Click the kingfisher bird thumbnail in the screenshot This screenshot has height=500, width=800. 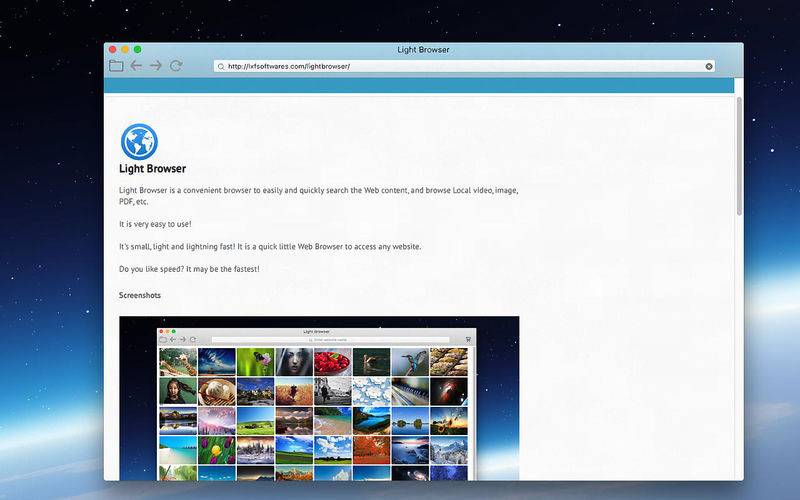click(410, 362)
